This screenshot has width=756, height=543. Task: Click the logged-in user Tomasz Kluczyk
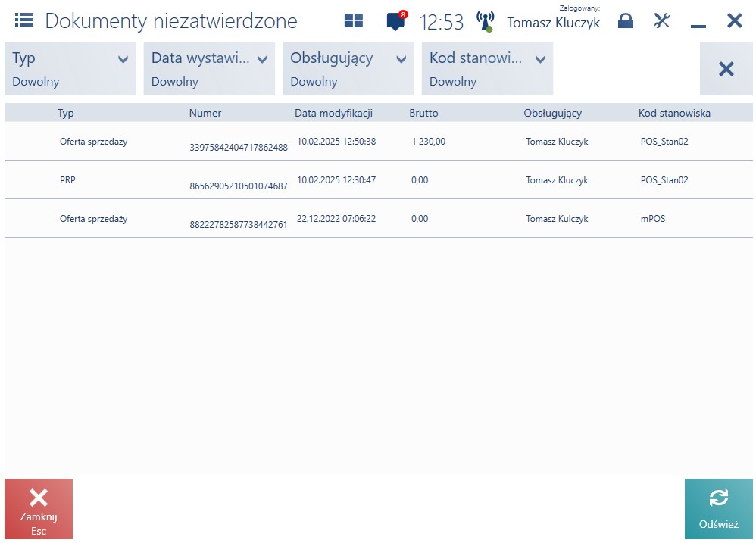coord(554,22)
